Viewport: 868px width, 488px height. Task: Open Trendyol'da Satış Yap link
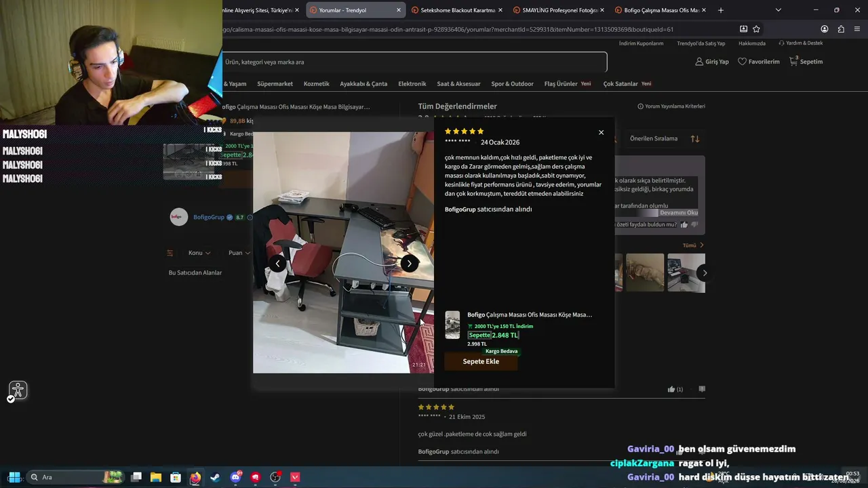coord(701,43)
